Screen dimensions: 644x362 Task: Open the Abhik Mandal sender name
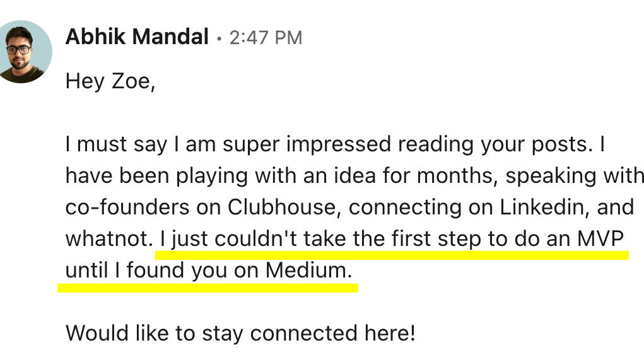tap(136, 37)
